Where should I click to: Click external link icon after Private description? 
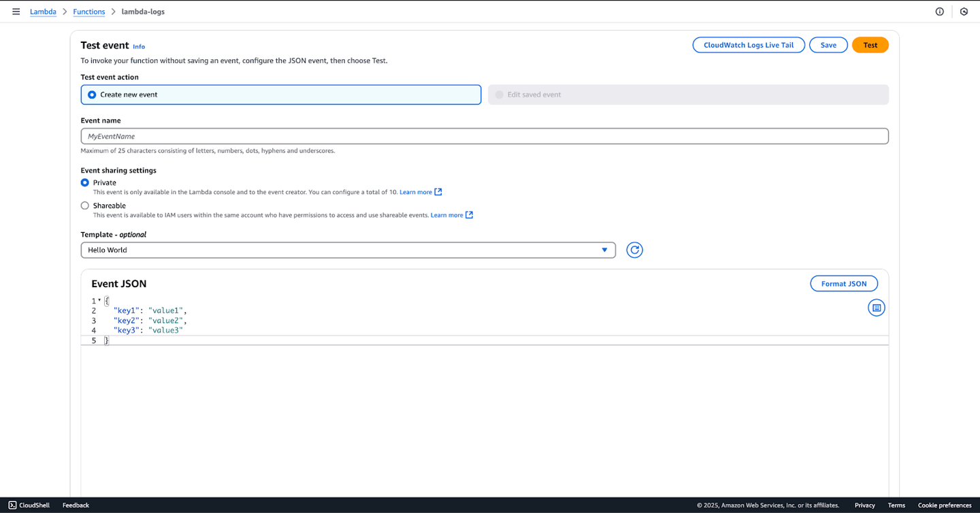438,192
